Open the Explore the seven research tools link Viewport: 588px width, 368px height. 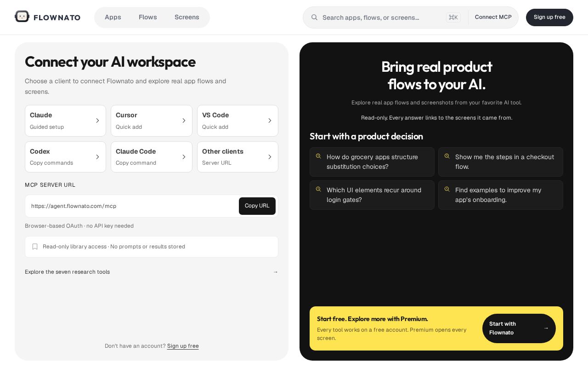pos(152,272)
